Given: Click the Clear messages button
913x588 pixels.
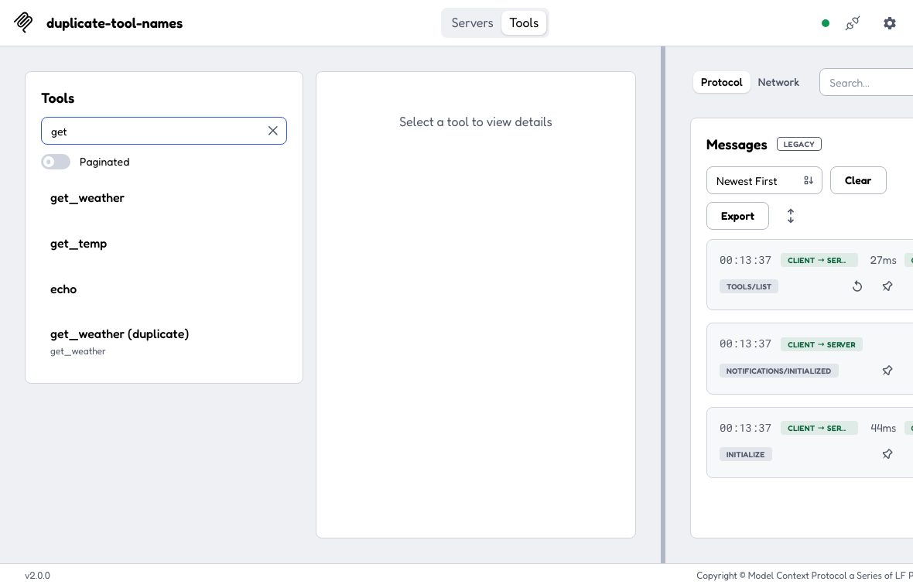Looking at the screenshot, I should [858, 180].
